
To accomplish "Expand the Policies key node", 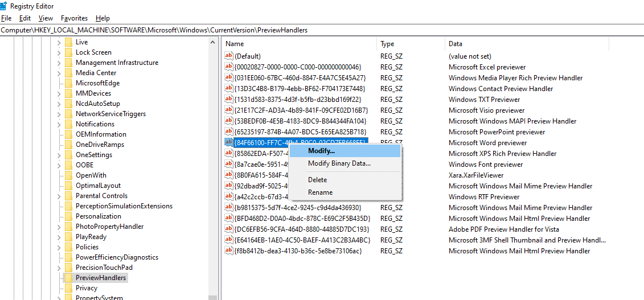I will 59,248.
